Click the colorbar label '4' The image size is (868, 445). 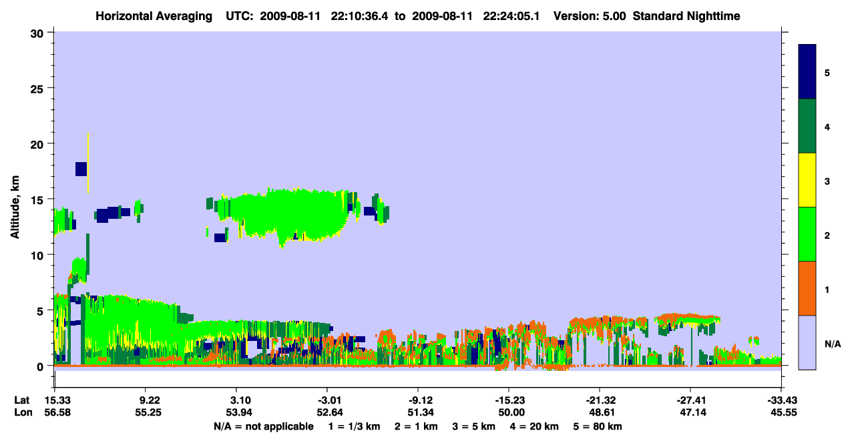point(827,127)
